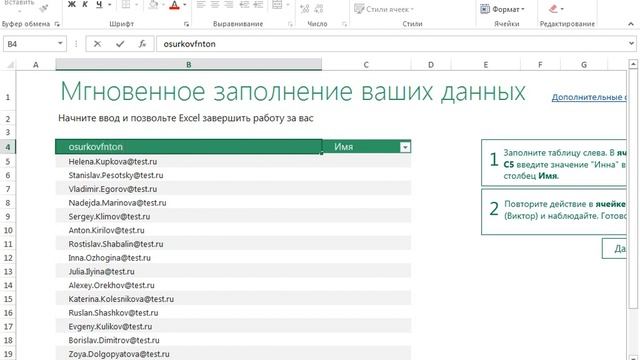
Task: Select the entire sheet corner triangle
Action: click(10, 64)
